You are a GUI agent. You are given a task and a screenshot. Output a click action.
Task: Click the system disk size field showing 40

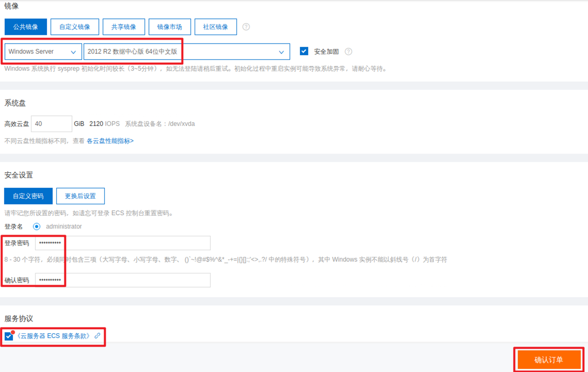(x=52, y=124)
